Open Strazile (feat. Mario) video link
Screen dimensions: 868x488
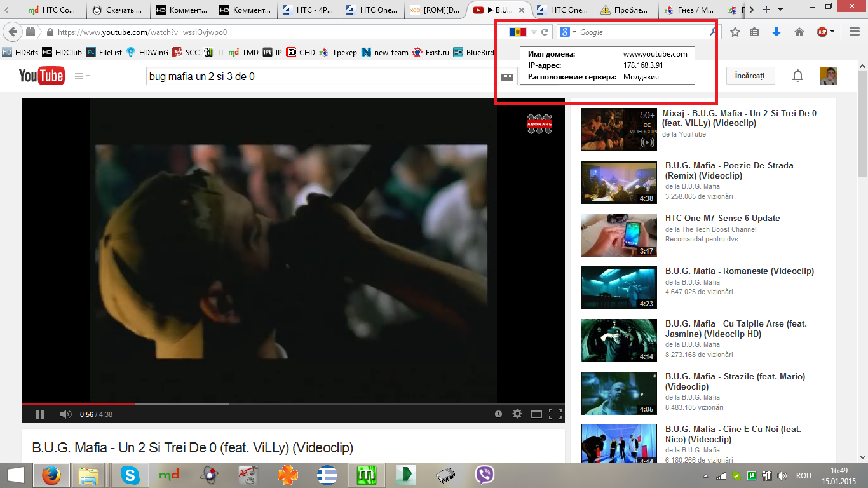[735, 381]
